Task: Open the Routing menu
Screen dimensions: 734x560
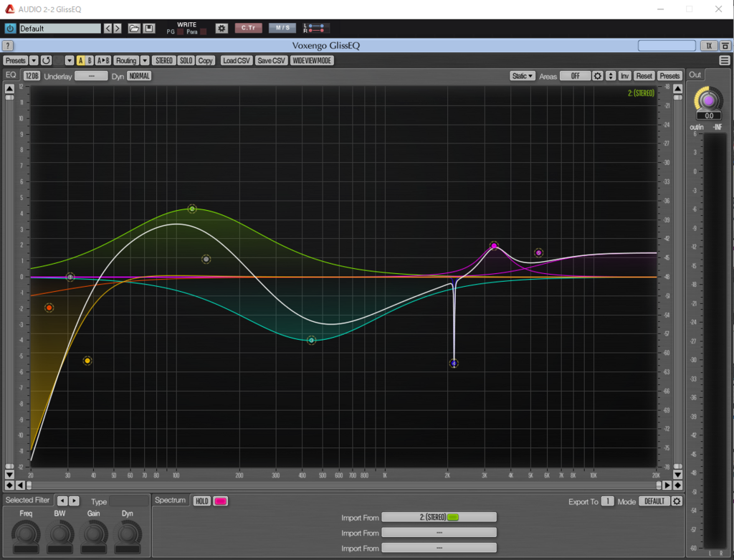Action: [x=126, y=60]
